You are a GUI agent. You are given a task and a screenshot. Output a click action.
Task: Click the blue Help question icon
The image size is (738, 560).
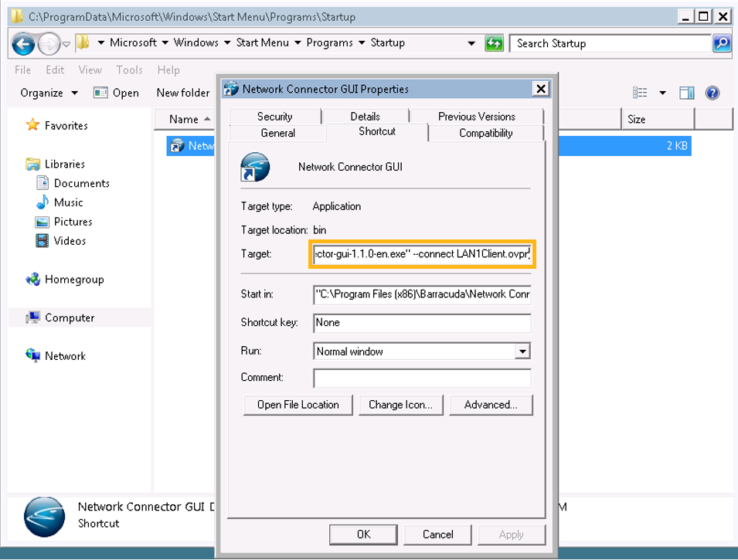click(x=712, y=93)
